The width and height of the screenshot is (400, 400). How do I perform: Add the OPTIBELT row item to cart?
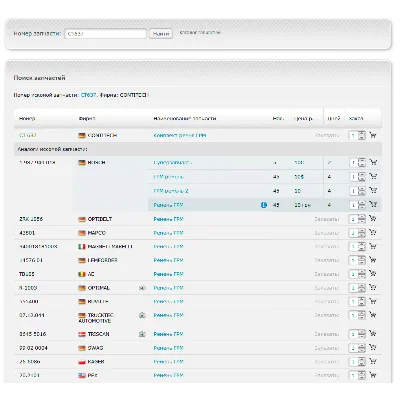click(x=373, y=219)
